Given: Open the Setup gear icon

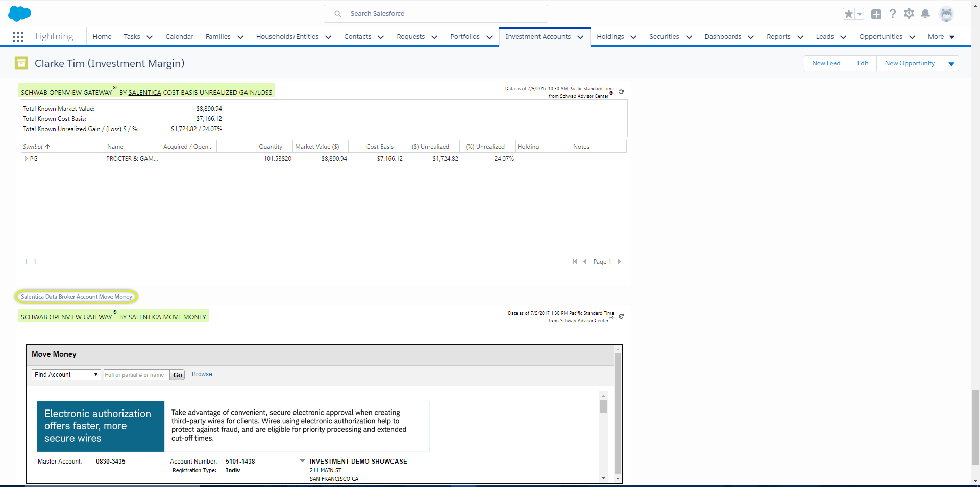Looking at the screenshot, I should (x=909, y=14).
